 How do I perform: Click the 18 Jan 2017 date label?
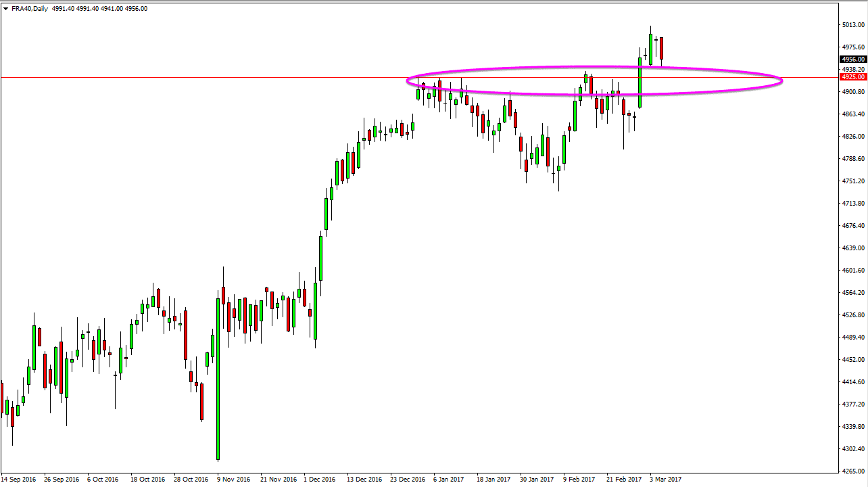(494, 480)
